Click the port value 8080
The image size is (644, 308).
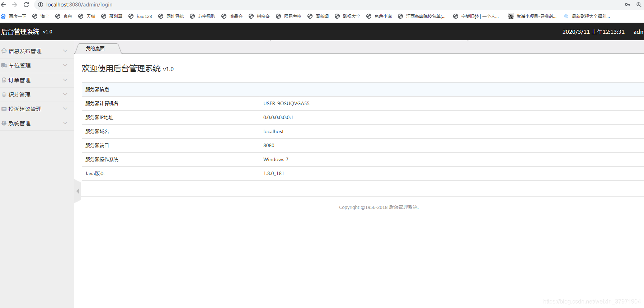click(x=269, y=145)
